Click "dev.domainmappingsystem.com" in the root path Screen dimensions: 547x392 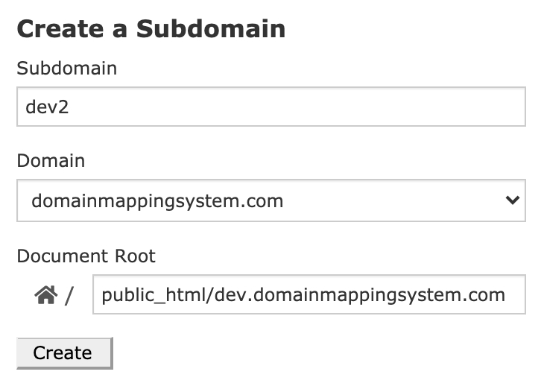tap(361, 295)
